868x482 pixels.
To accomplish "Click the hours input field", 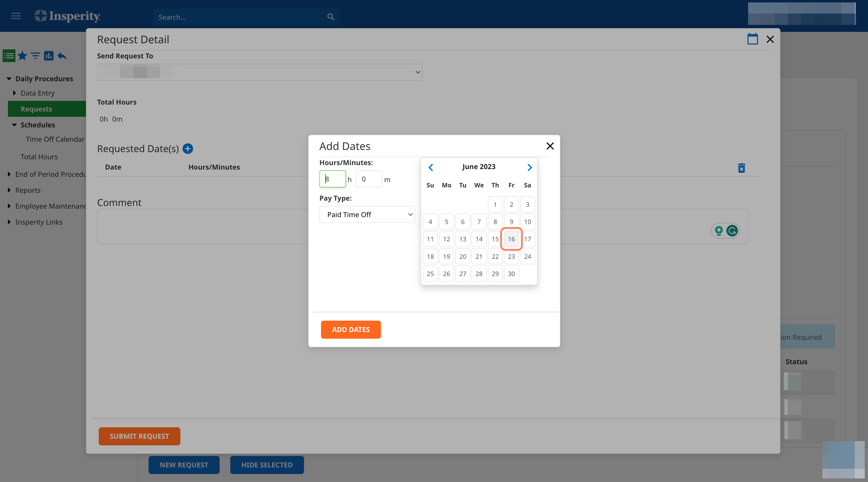I will tap(332, 179).
